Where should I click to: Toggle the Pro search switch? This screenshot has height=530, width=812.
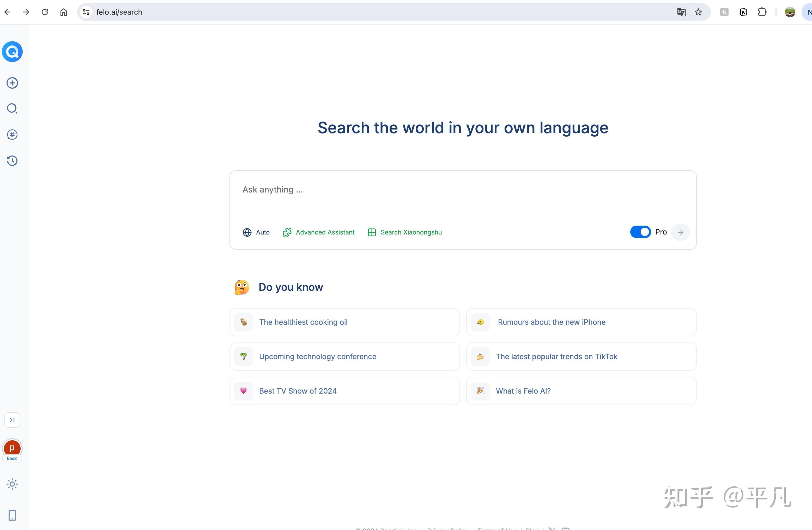click(x=640, y=232)
